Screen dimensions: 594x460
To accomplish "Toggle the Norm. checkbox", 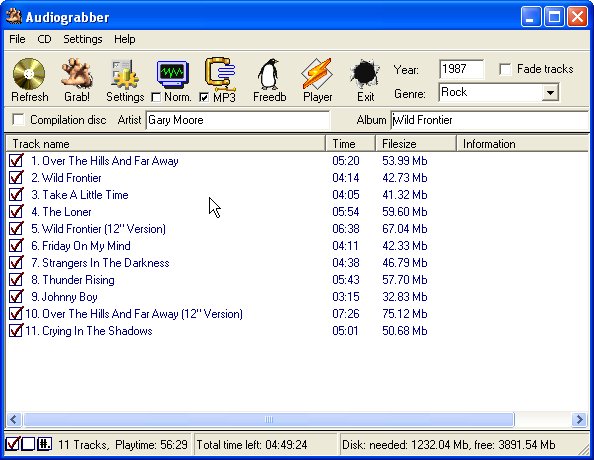I will [x=156, y=97].
